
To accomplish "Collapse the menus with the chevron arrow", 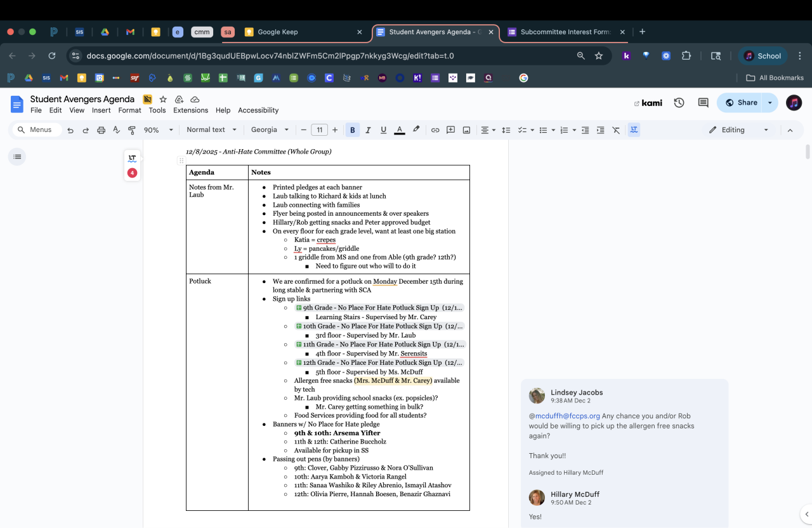I will [790, 130].
